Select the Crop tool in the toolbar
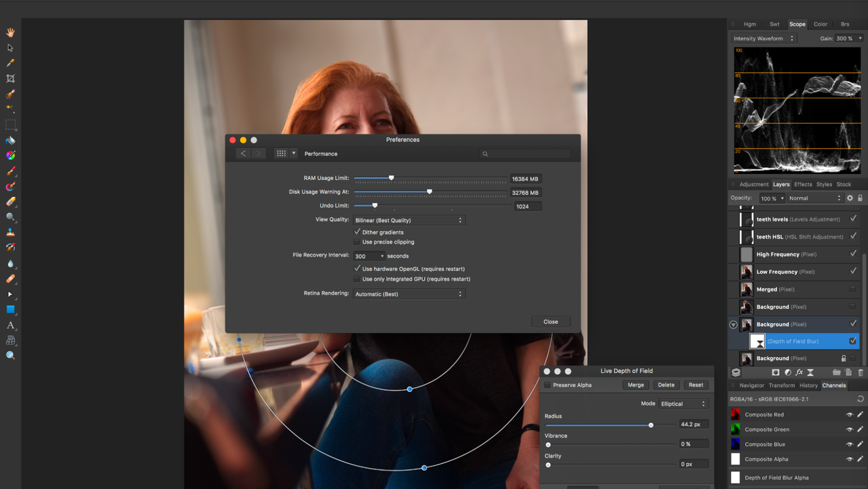The height and width of the screenshot is (489, 868). pyautogui.click(x=10, y=79)
